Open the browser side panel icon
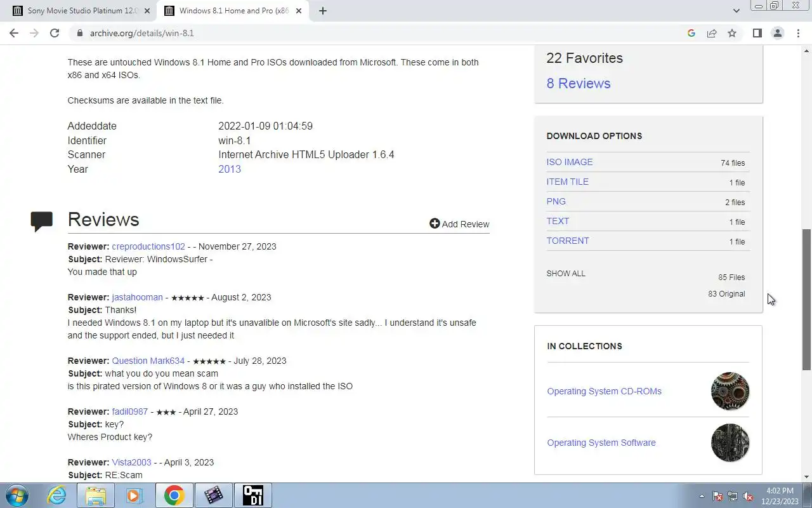 (757, 33)
